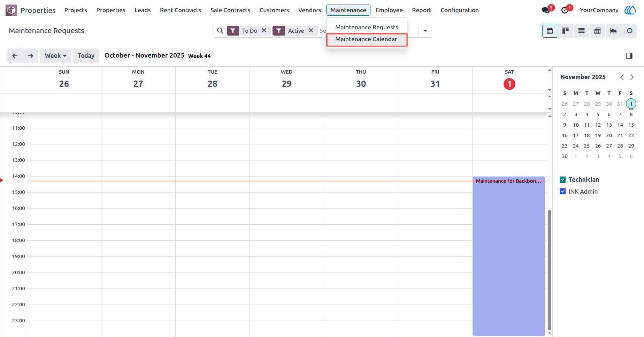Open the YourCompany user menu
Viewport: 644px width, 337px height.
tap(599, 10)
